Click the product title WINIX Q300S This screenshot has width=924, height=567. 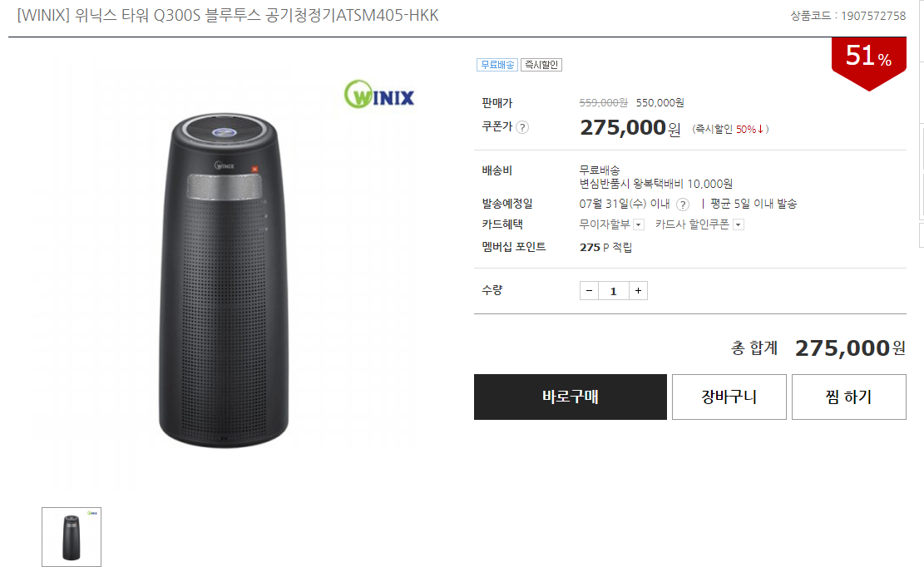pos(228,15)
